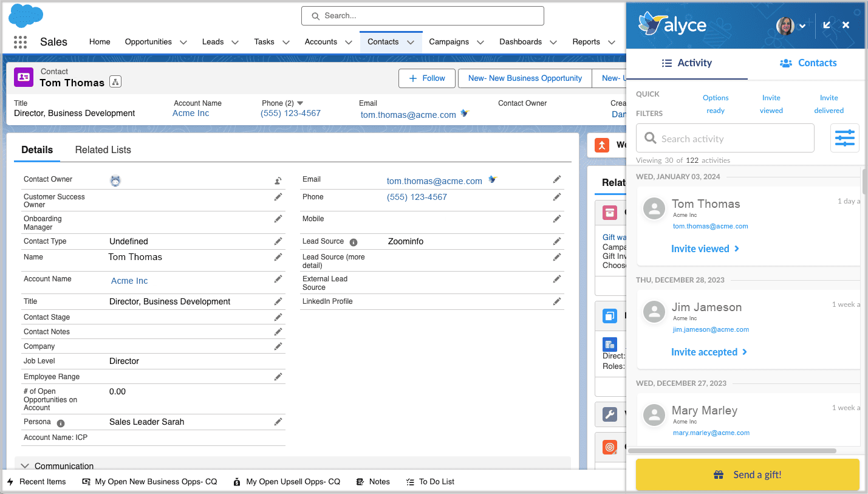Edit the Persona field pencil

point(278,422)
